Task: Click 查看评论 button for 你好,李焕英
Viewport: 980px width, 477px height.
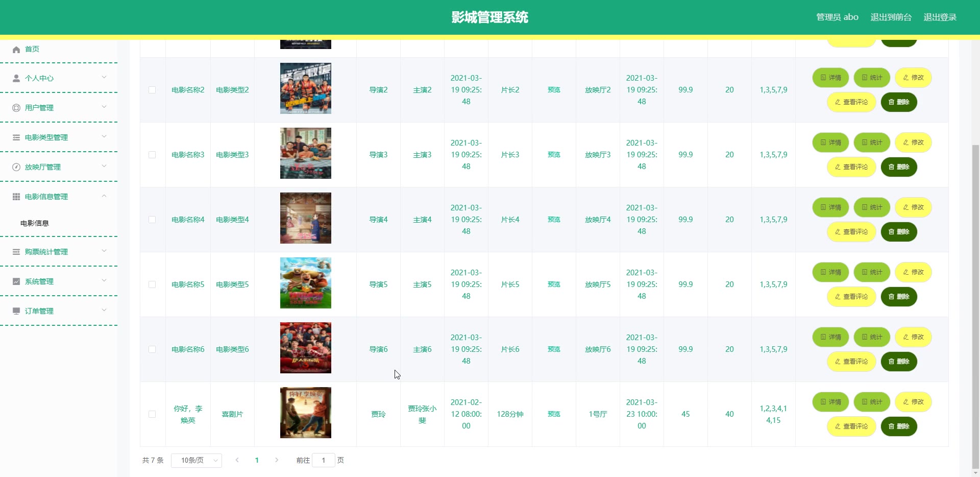Action: click(851, 426)
